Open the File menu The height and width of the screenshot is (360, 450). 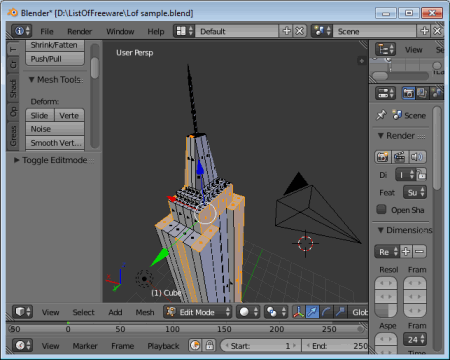pos(47,31)
